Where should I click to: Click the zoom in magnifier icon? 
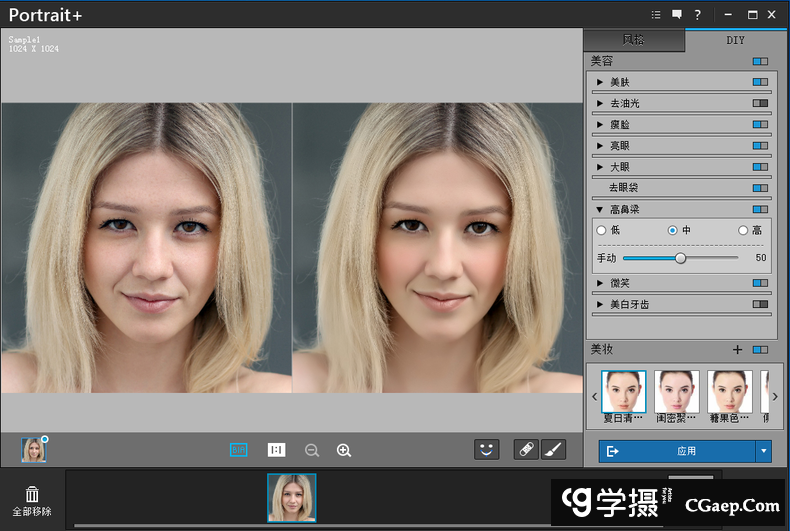coord(344,451)
